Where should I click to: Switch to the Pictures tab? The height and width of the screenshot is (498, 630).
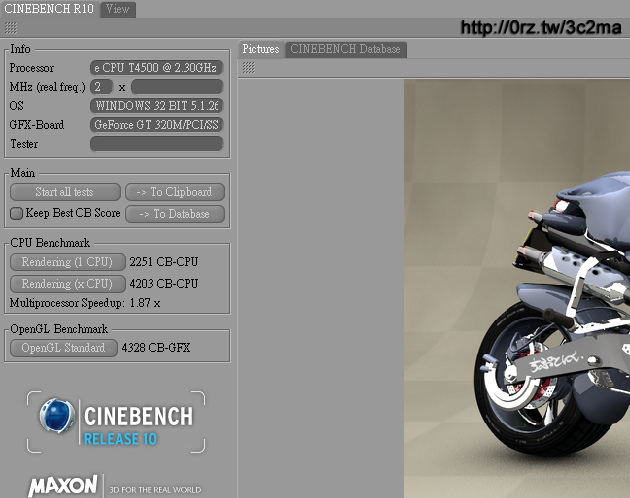(261, 49)
